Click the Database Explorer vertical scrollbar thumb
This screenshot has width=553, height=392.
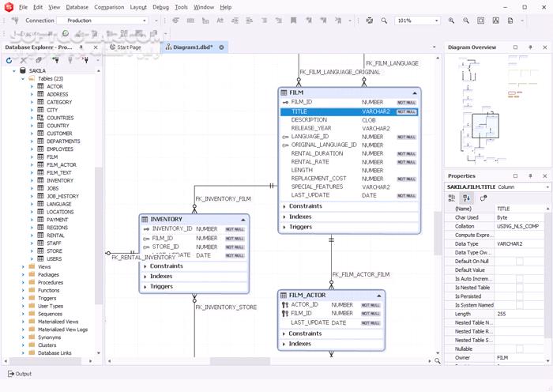(x=99, y=235)
